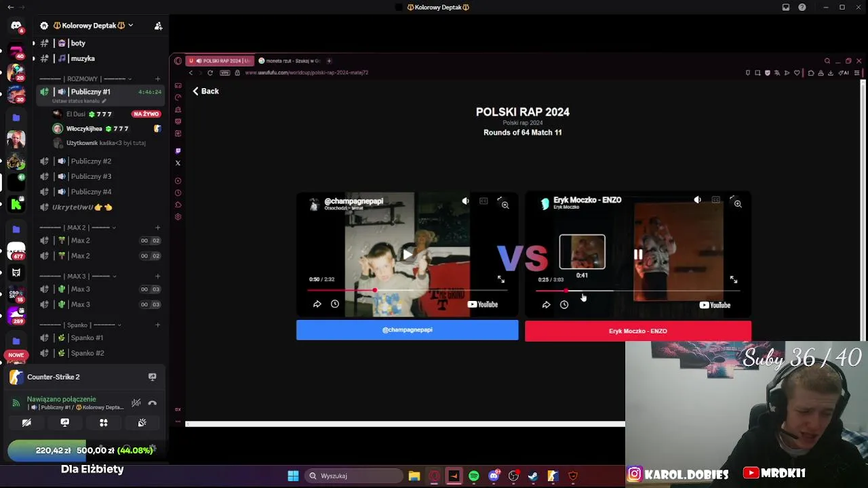Viewport: 868px width, 488px height.
Task: Expand the @champagnepapi video to fullscreen
Action: (x=501, y=279)
